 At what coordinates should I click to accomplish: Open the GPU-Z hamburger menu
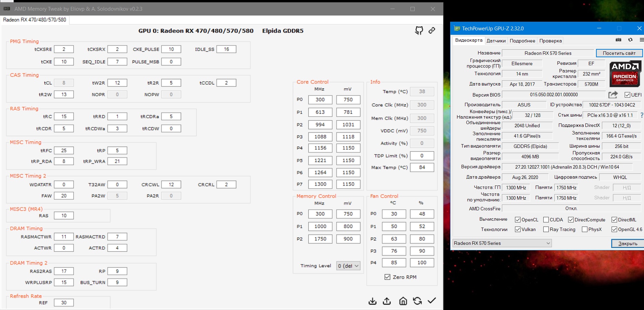click(x=641, y=40)
